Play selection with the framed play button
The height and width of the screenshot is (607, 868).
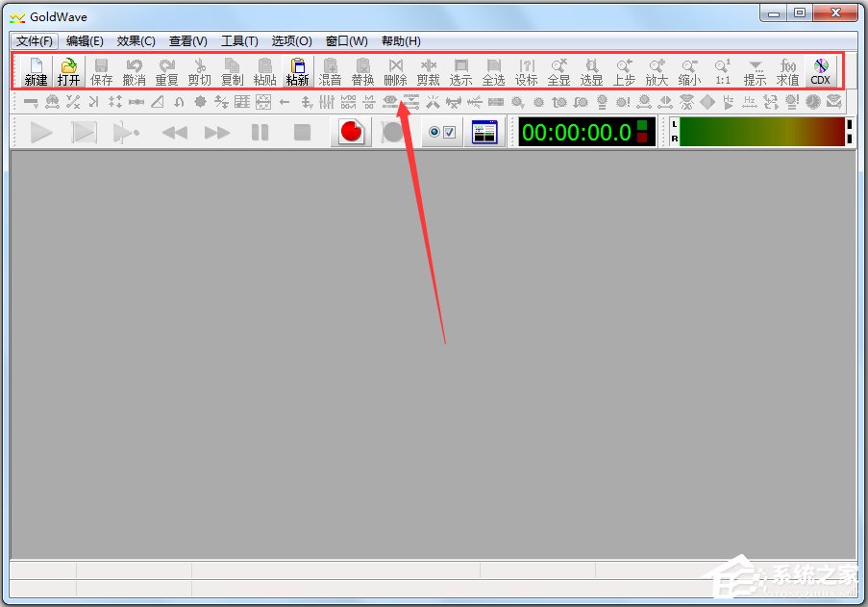coord(84,133)
